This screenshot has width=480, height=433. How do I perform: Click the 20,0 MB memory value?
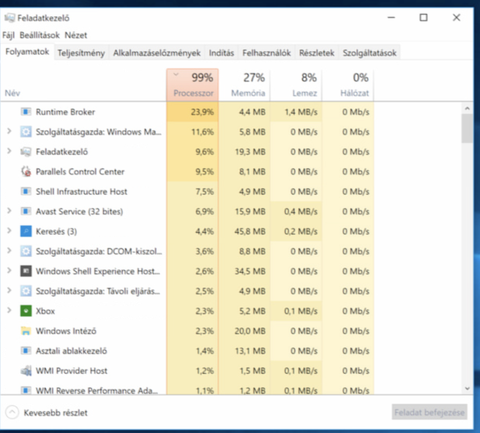coord(250,331)
